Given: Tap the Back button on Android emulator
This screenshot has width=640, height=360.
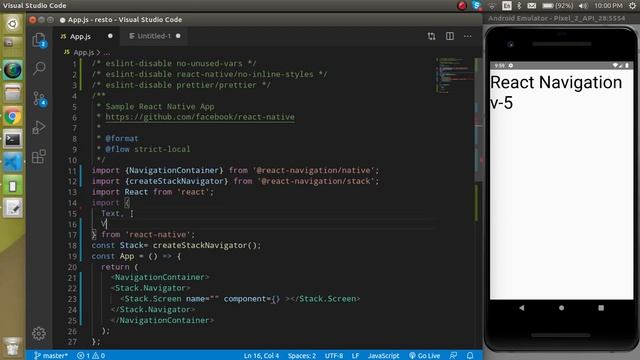Looking at the screenshot, I should tap(522, 308).
